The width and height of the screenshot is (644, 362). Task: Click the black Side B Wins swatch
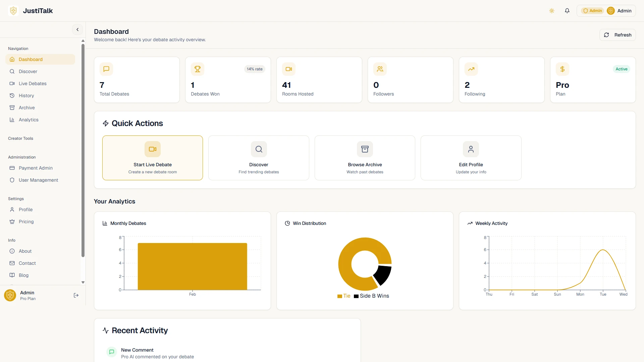356,296
